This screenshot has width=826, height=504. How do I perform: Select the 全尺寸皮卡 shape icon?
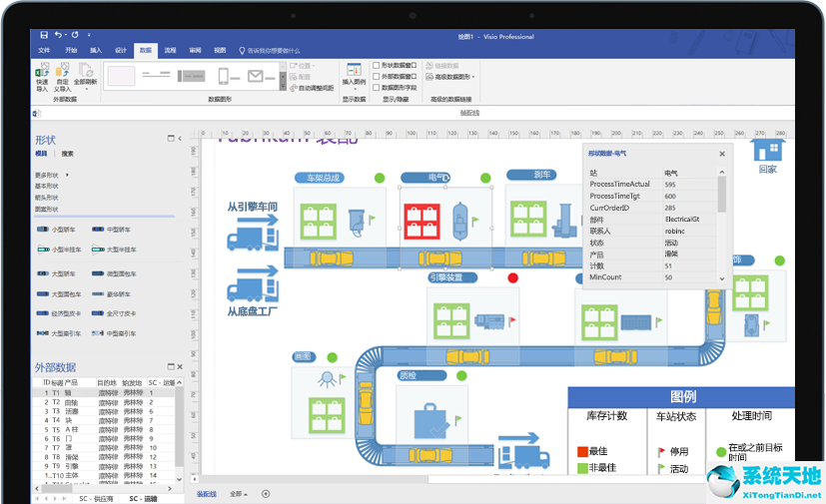point(98,313)
